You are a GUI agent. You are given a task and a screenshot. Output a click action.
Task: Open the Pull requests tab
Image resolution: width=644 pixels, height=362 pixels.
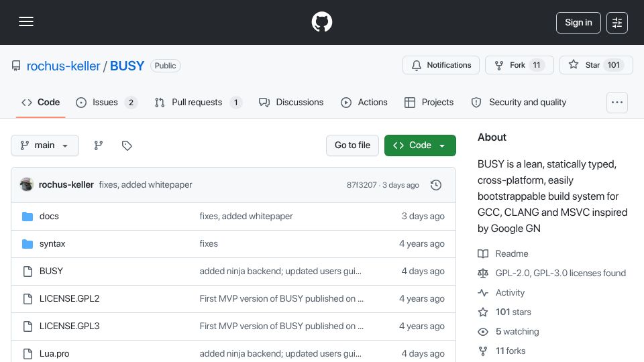199,102
